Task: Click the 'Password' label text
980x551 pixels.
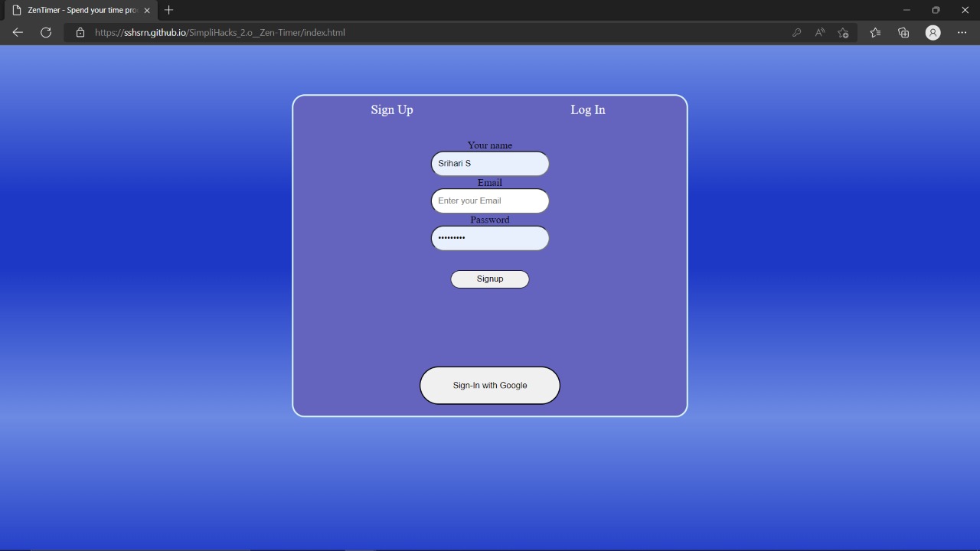Action: coord(490,220)
